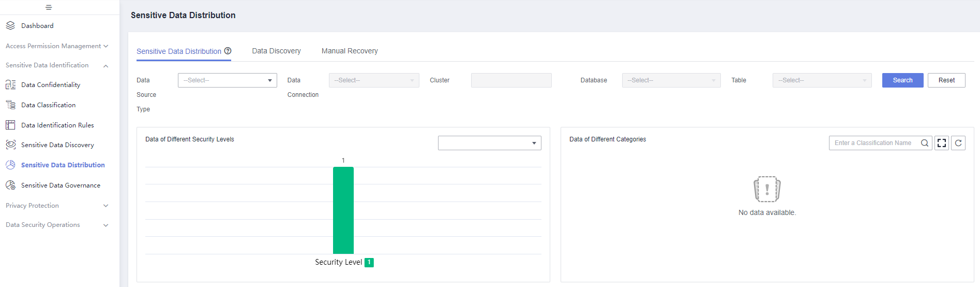Expand Access Permission Management menu
This screenshot has height=287, width=980.
coord(57,46)
